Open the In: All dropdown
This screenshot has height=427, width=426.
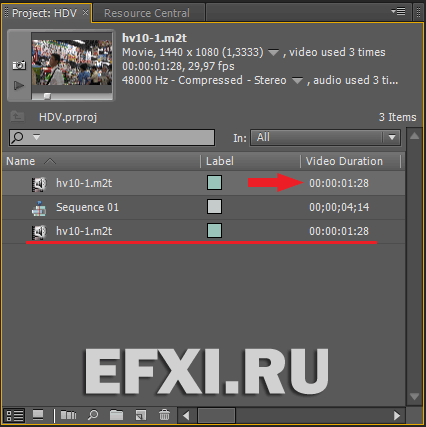(x=325, y=137)
